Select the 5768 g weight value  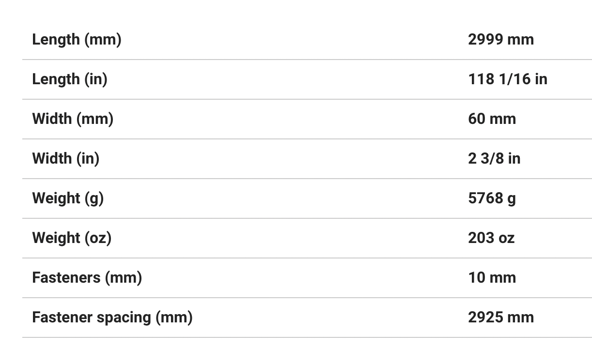492,198
